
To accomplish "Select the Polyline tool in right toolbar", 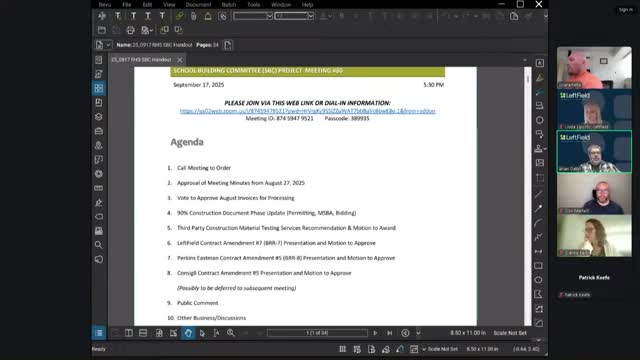I will 539,237.
